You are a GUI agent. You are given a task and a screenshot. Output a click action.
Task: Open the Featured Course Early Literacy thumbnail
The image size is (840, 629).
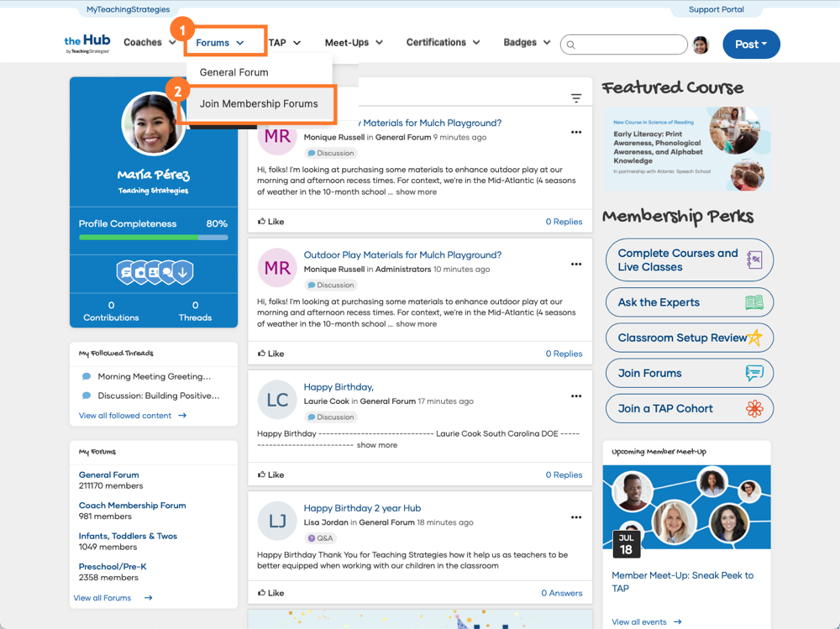pyautogui.click(x=687, y=149)
